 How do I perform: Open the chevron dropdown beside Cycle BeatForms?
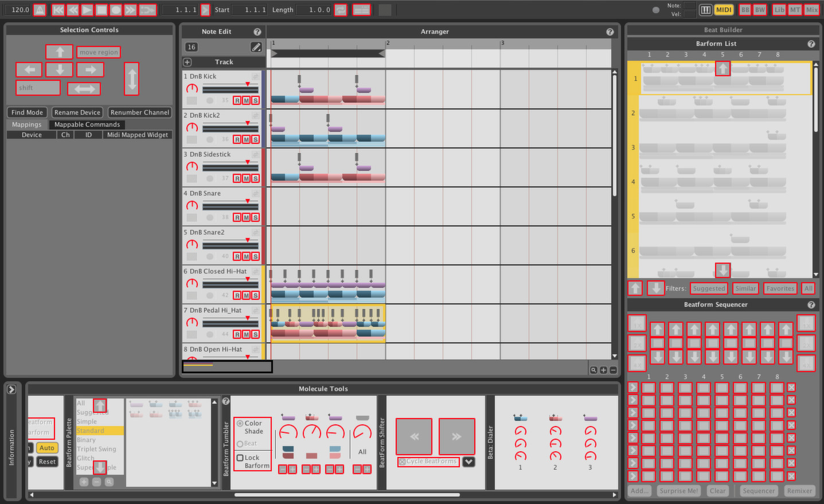(468, 462)
